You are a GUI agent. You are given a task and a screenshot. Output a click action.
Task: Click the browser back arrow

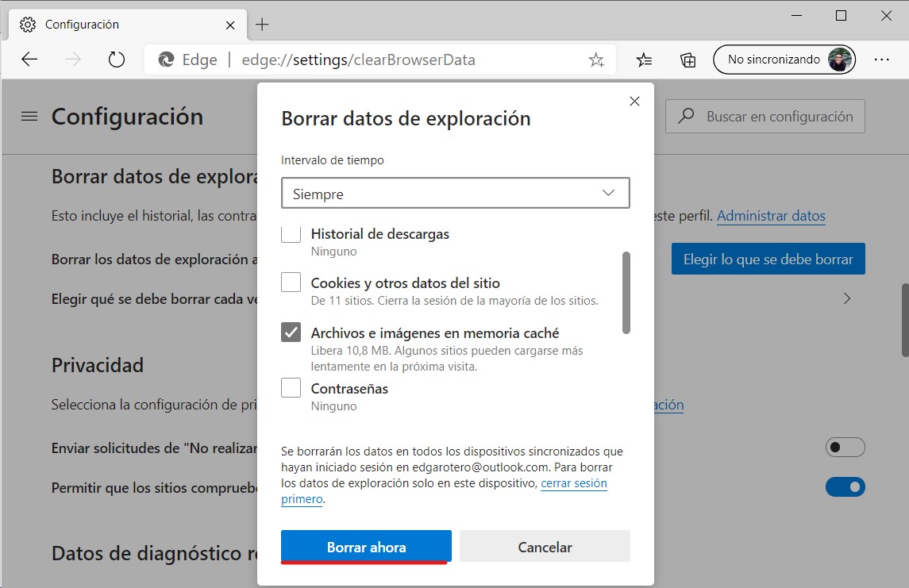point(29,60)
